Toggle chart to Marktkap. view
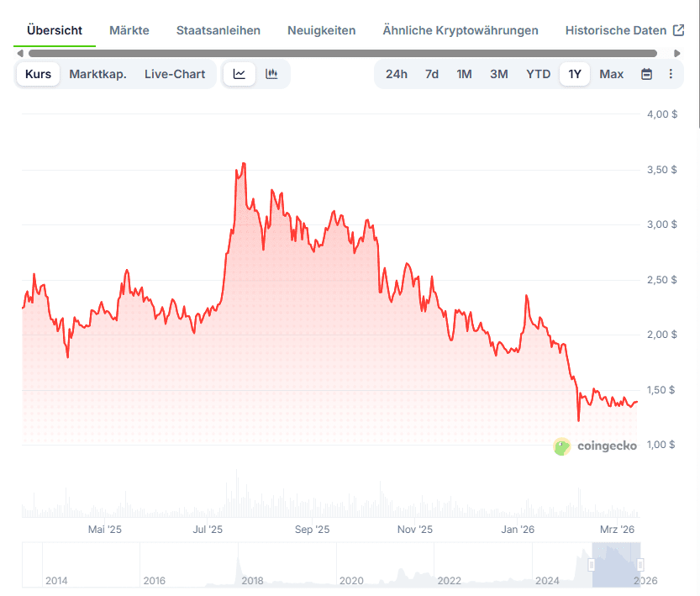Viewport: 700px width, 596px height. (x=97, y=74)
